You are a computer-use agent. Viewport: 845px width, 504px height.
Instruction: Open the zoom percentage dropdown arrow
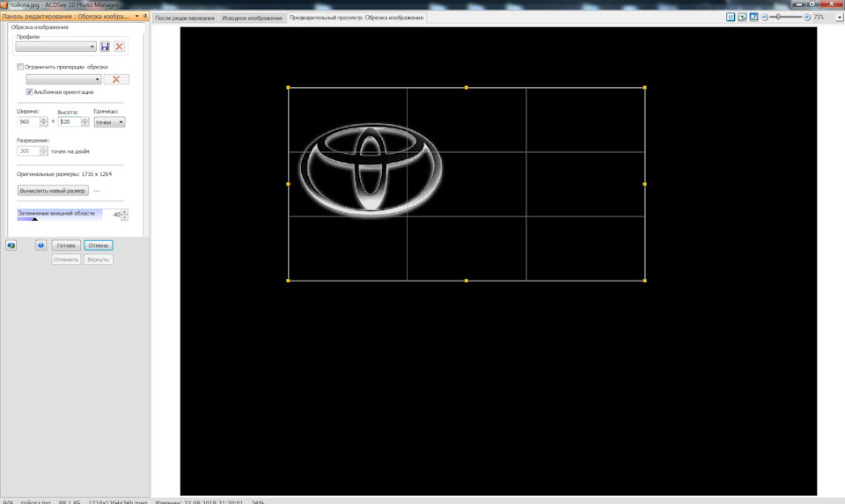pyautogui.click(x=839, y=18)
